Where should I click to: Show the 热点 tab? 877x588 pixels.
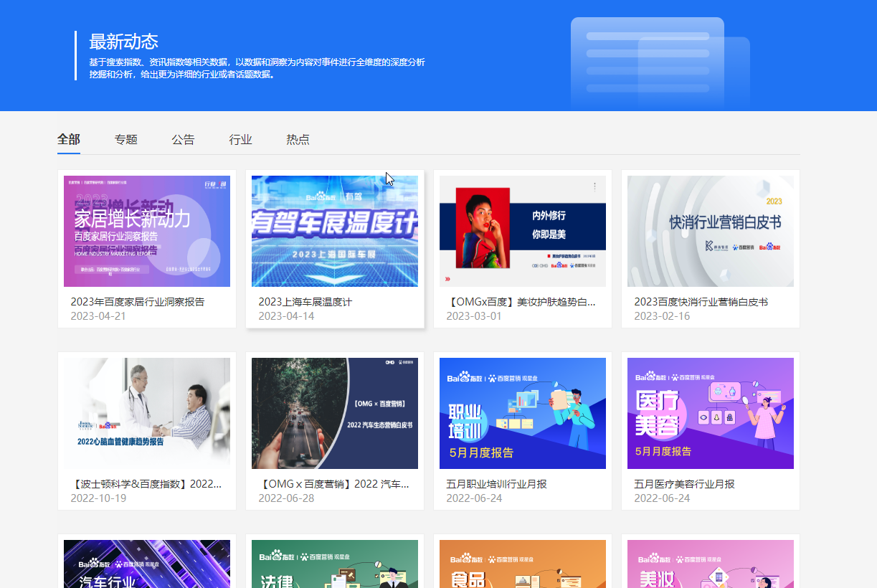click(x=298, y=139)
